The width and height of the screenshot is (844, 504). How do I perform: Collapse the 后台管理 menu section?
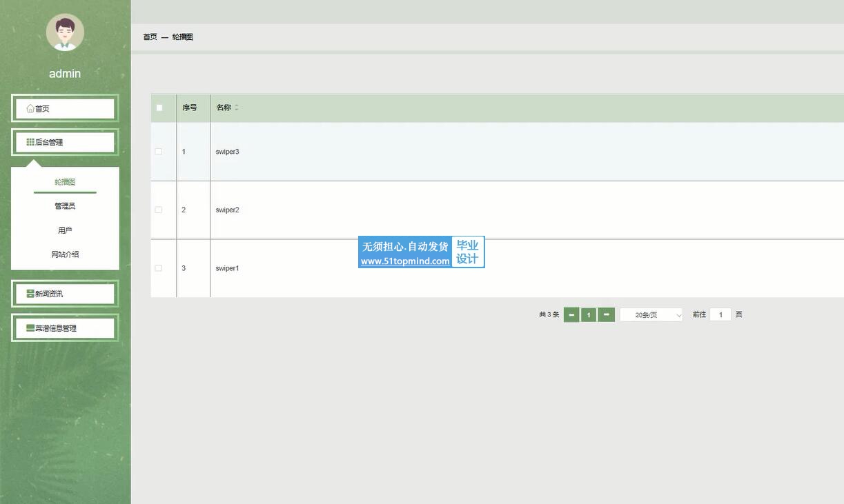click(66, 142)
